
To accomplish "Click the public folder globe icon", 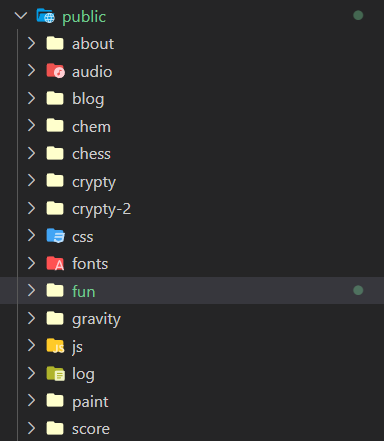I will pos(45,16).
